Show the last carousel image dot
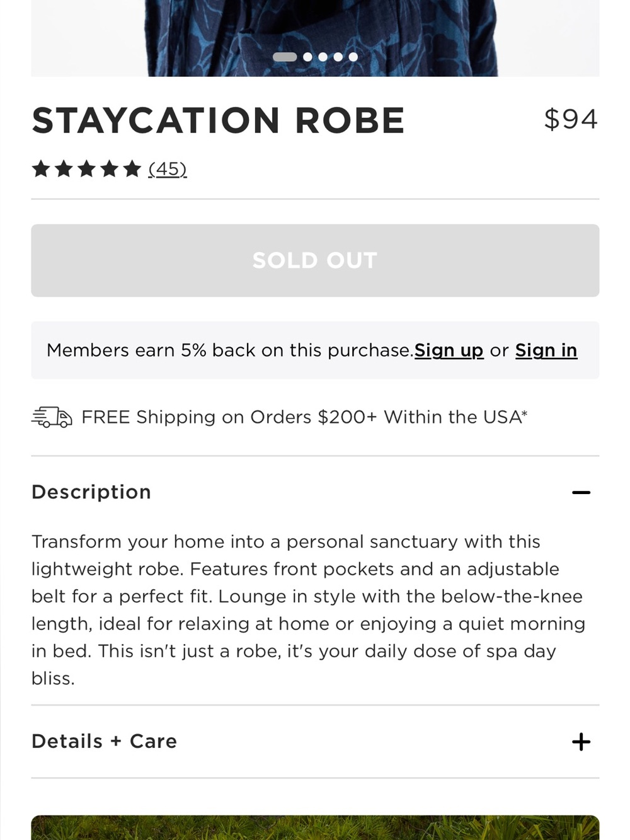The width and height of the screenshot is (630, 840). tap(353, 57)
